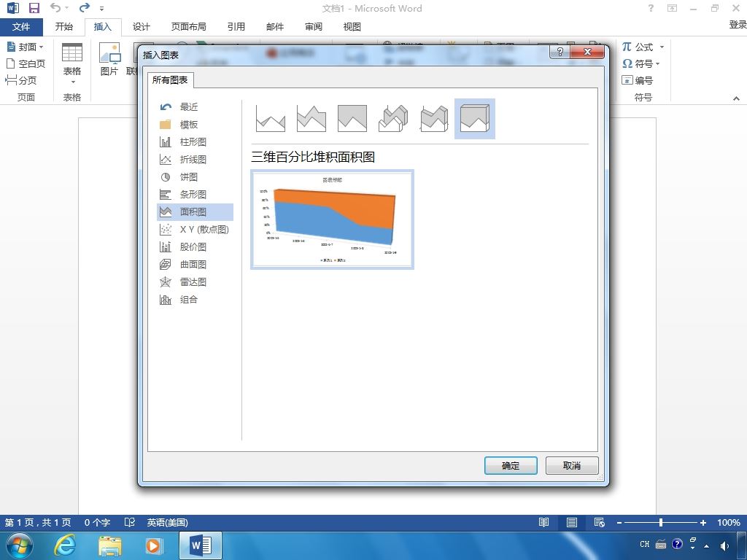Open Windows Explorer from taskbar
This screenshot has width=747, height=560.
110,545
